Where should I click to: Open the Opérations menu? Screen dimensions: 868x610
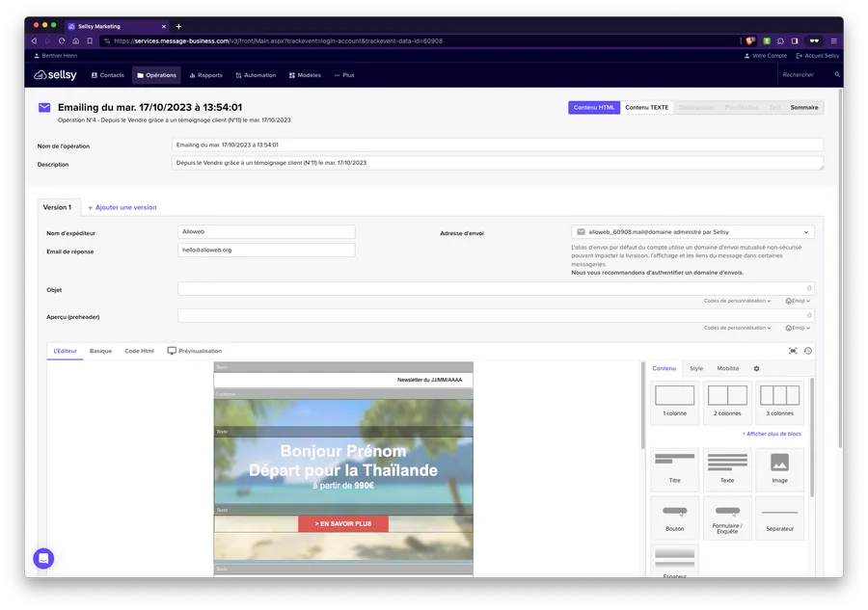156,75
